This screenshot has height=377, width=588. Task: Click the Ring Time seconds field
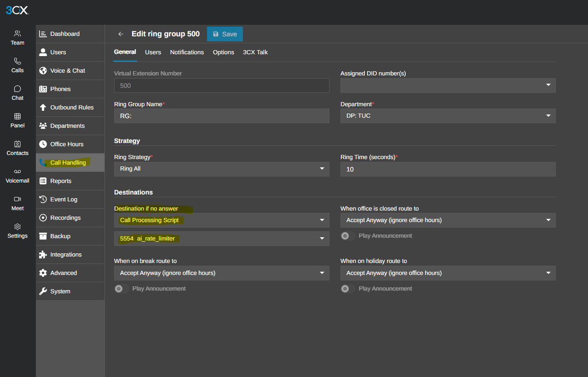coord(448,169)
